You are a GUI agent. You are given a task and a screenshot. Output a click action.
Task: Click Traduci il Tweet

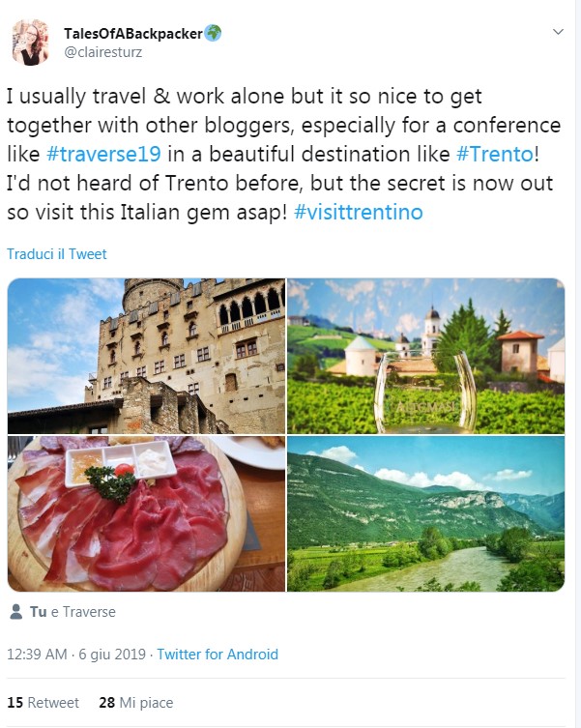point(57,254)
